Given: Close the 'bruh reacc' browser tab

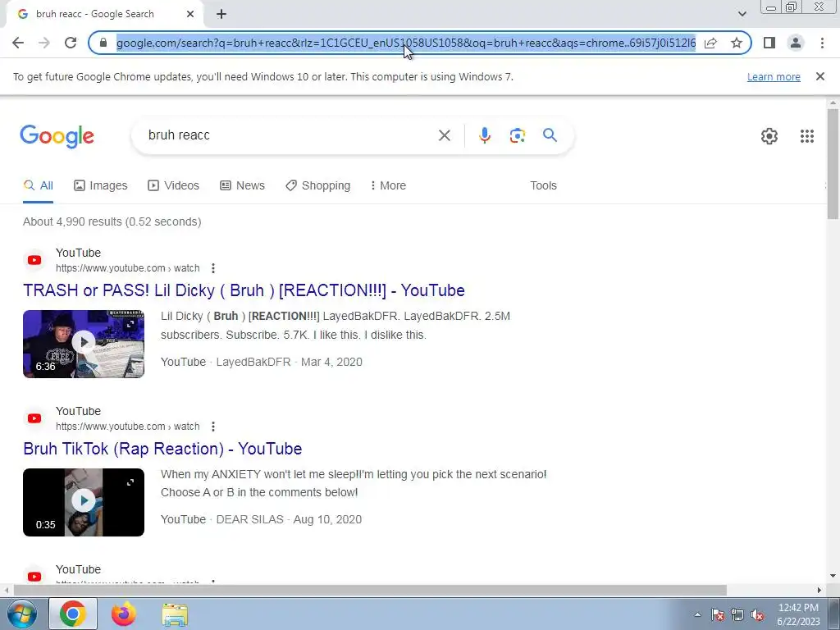Looking at the screenshot, I should pos(190,14).
